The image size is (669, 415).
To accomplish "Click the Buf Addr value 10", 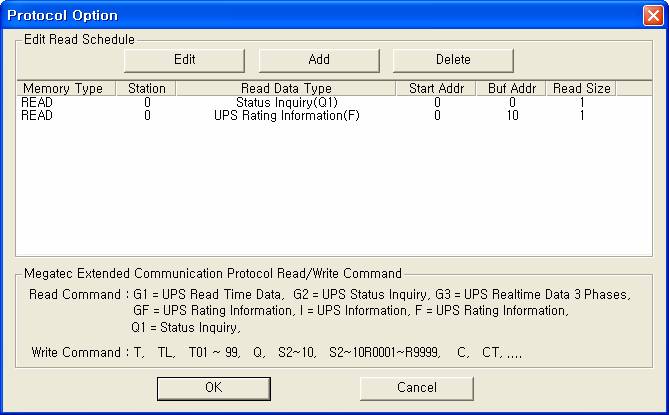I will point(511,115).
